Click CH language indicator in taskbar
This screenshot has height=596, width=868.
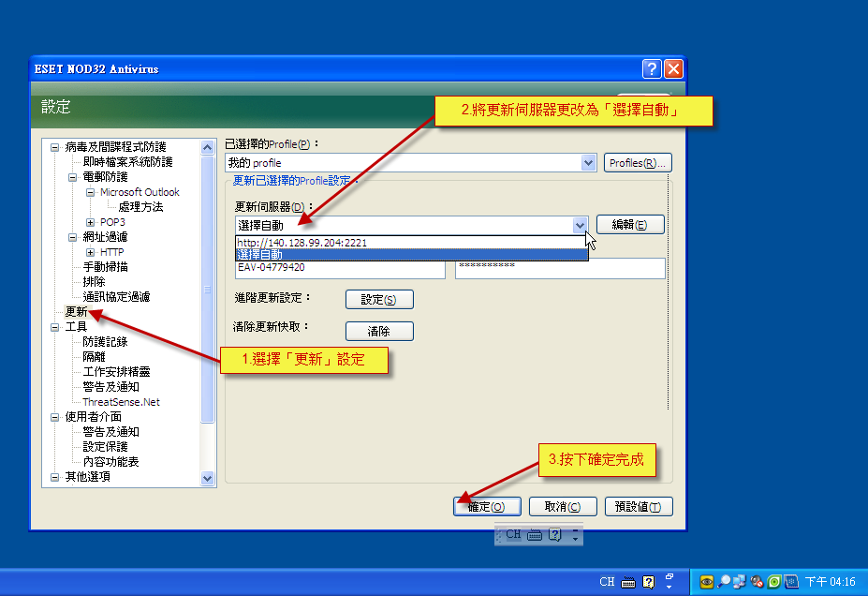click(607, 582)
